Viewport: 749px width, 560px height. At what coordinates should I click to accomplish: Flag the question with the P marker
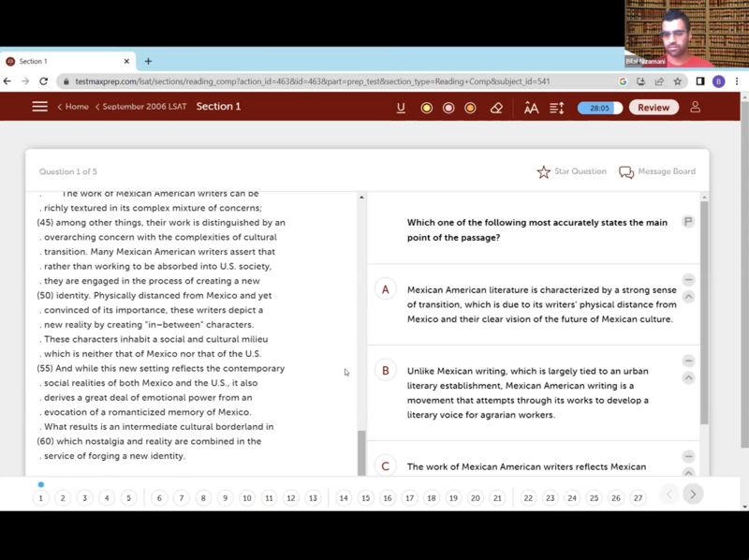(x=688, y=222)
